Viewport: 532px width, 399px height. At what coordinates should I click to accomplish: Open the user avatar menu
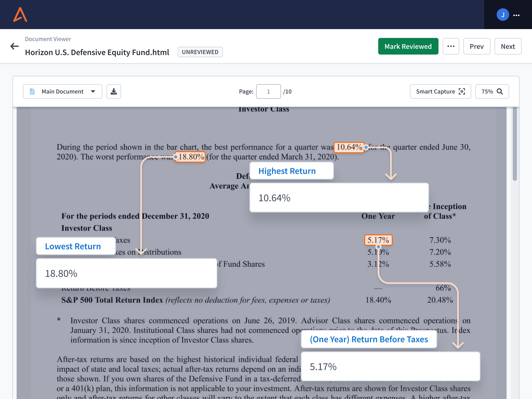tap(503, 15)
